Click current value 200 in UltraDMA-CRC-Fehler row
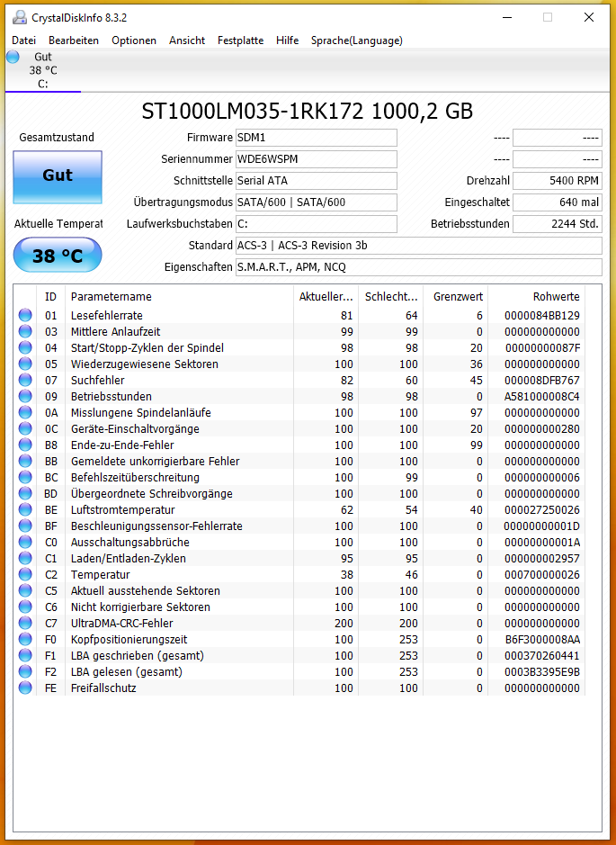Viewport: 616px width, 845px height. click(344, 623)
